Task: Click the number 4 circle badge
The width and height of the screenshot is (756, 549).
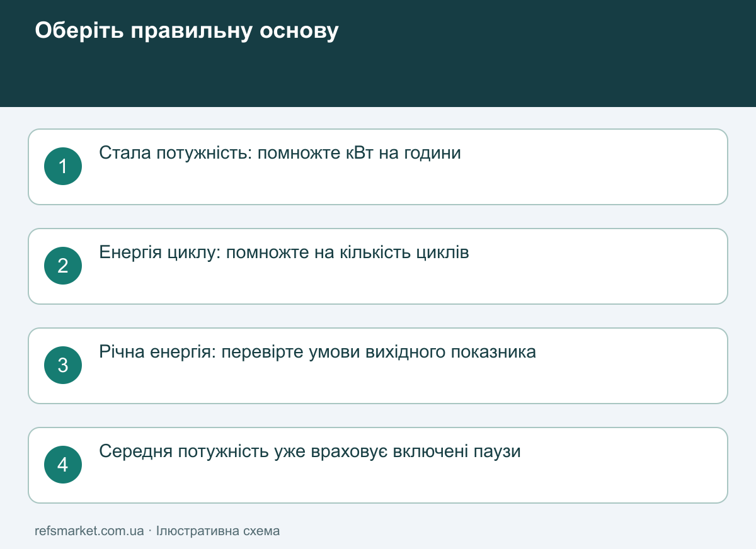Action: point(63,465)
